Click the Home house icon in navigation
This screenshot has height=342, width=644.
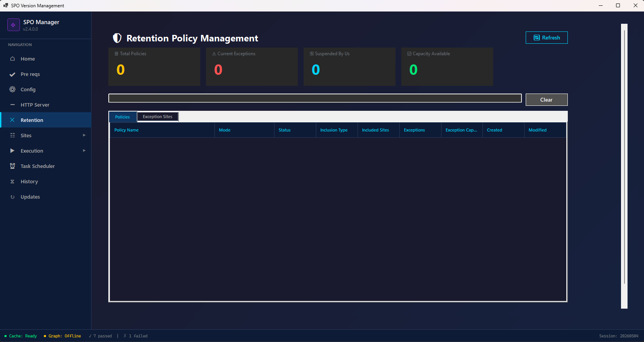[x=12, y=59]
